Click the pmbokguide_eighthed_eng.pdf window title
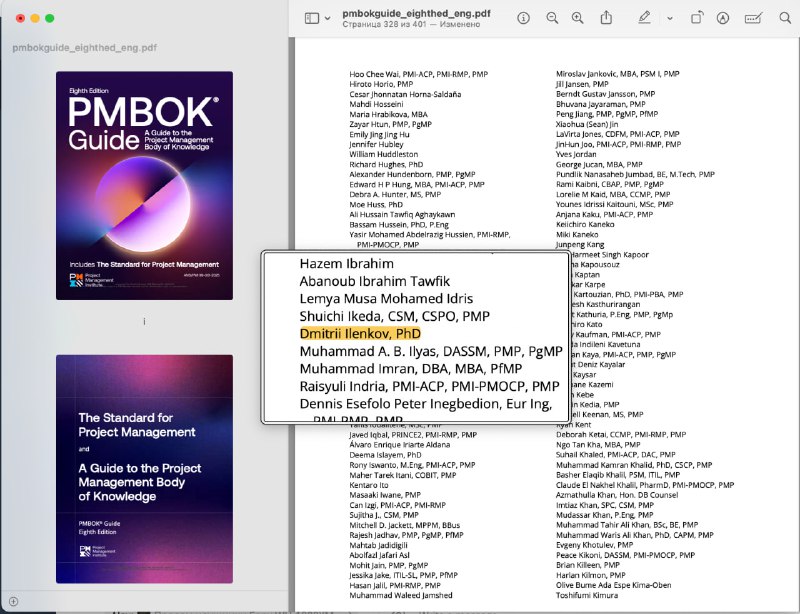The image size is (800, 614). point(416,12)
